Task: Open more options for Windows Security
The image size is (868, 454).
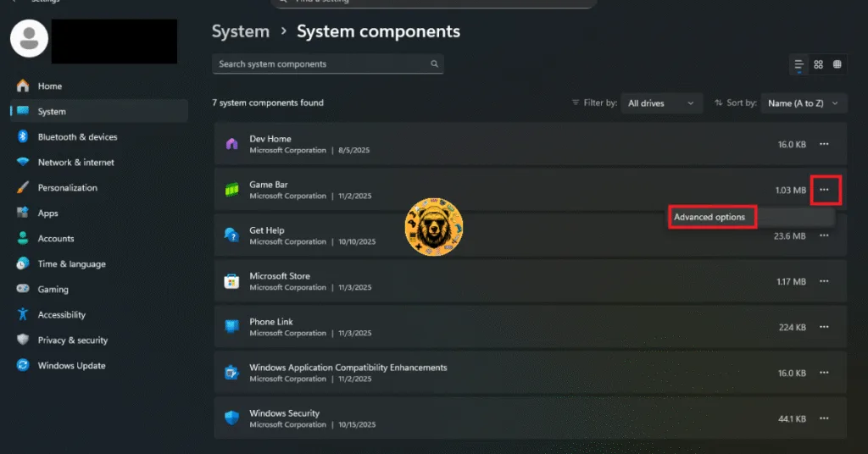Action: coord(824,418)
